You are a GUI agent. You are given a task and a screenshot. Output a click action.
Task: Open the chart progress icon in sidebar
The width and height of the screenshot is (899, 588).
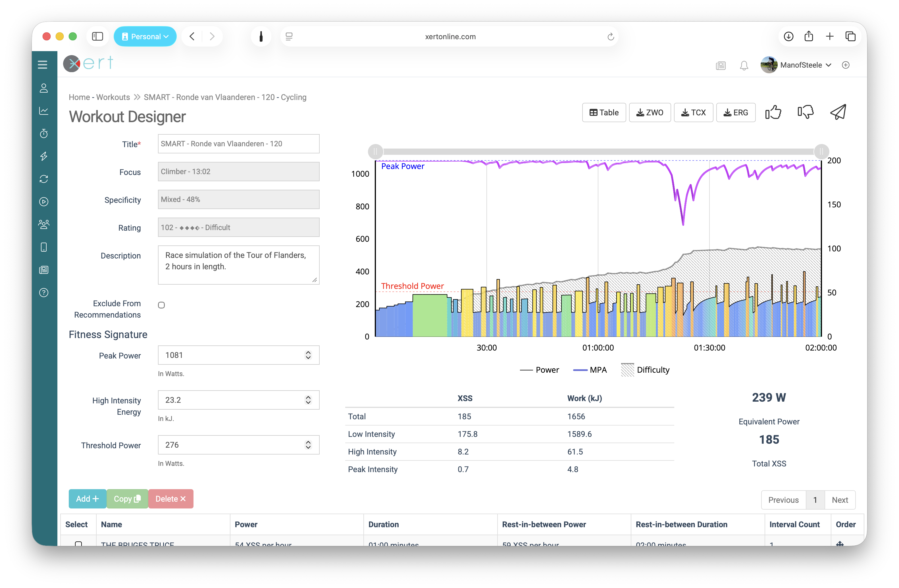(44, 111)
